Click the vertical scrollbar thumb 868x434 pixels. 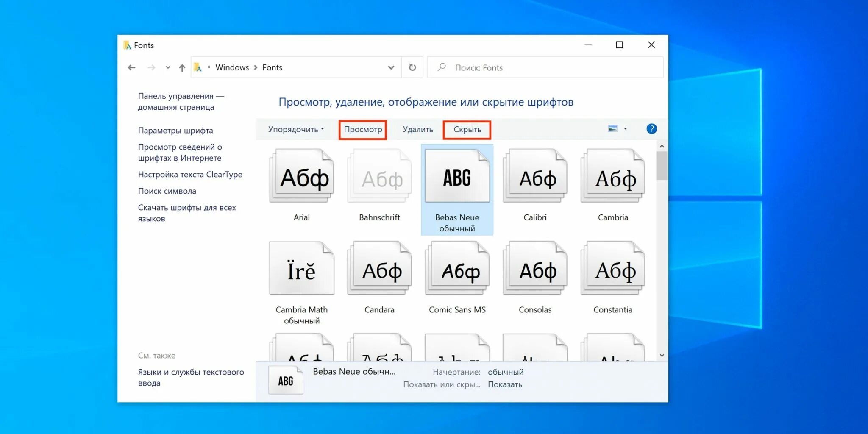click(x=662, y=166)
